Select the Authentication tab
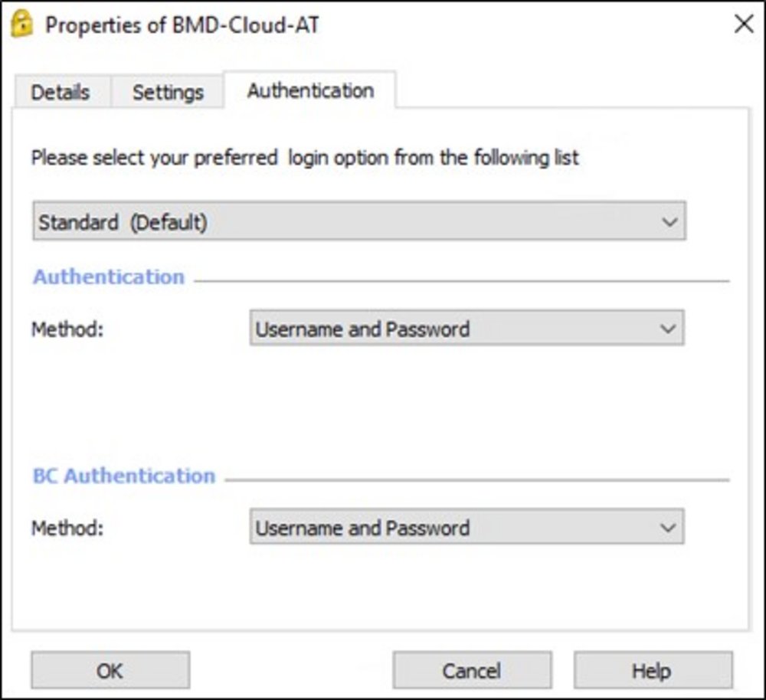766x700 pixels. [x=310, y=90]
